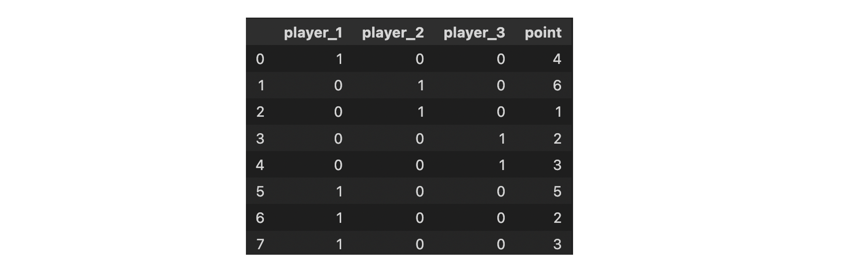
Task: Click row index 3 label
Action: click(x=260, y=139)
